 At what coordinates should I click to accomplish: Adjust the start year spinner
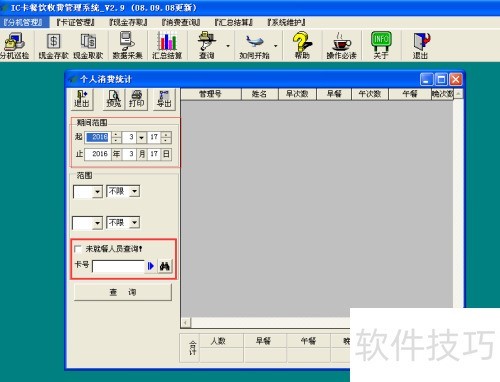click(116, 137)
